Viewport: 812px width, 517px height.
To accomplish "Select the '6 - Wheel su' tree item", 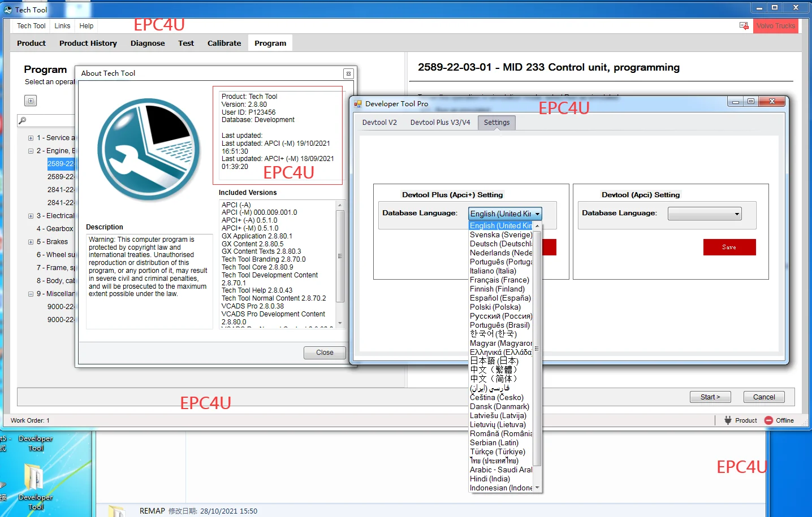I will 55,255.
